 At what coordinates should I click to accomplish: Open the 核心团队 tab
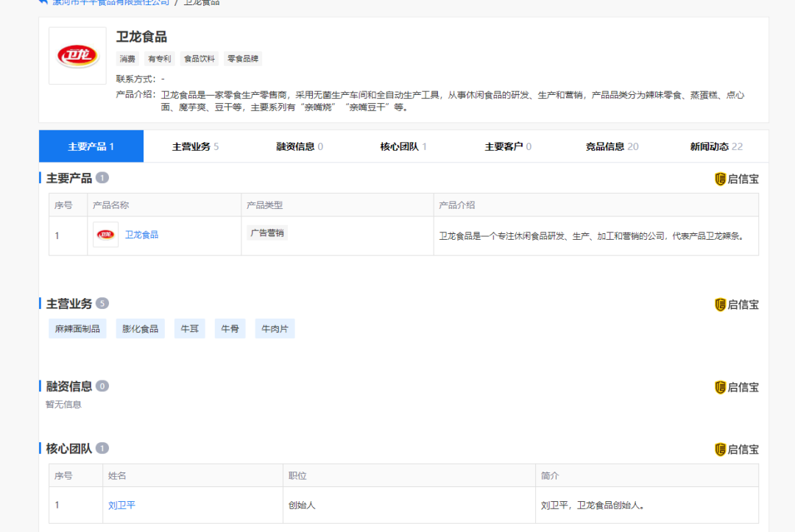tap(398, 146)
